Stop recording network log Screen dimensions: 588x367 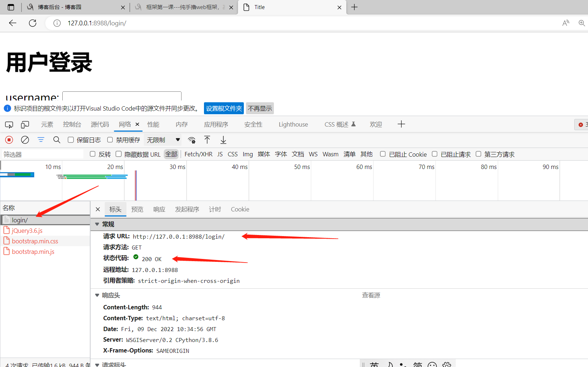click(x=9, y=140)
